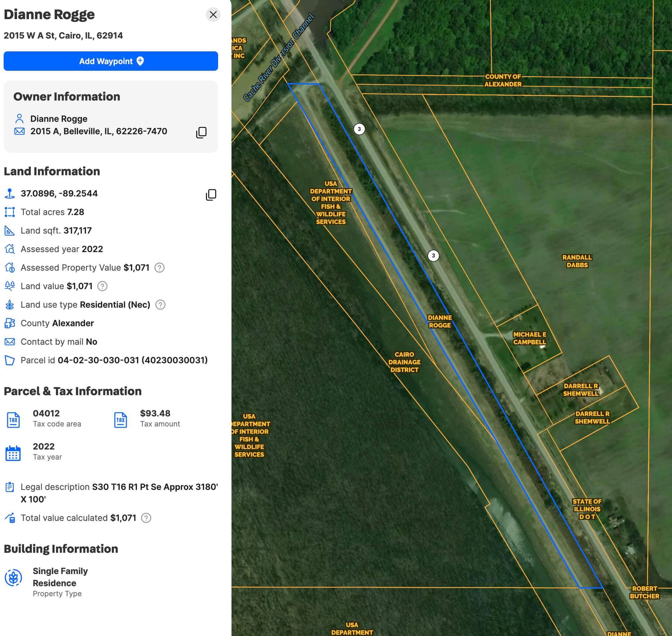672x636 pixels.
Task: Open the Assessed Property Value help tooltip
Action: [x=160, y=268]
